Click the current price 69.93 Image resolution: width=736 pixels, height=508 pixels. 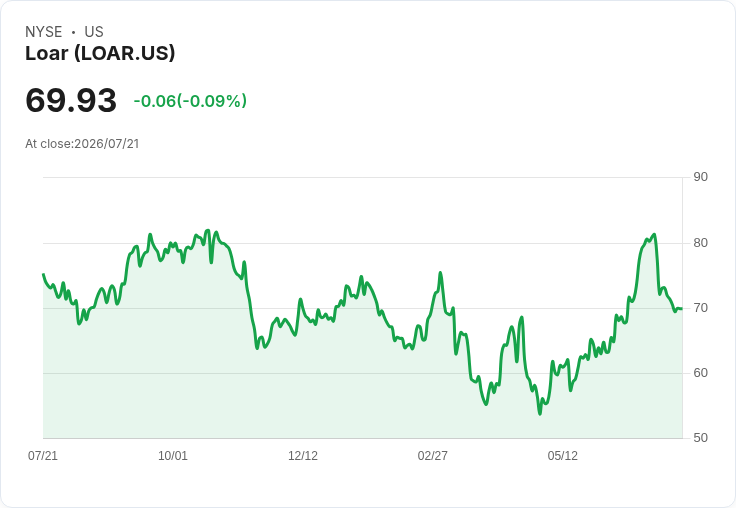tap(71, 100)
